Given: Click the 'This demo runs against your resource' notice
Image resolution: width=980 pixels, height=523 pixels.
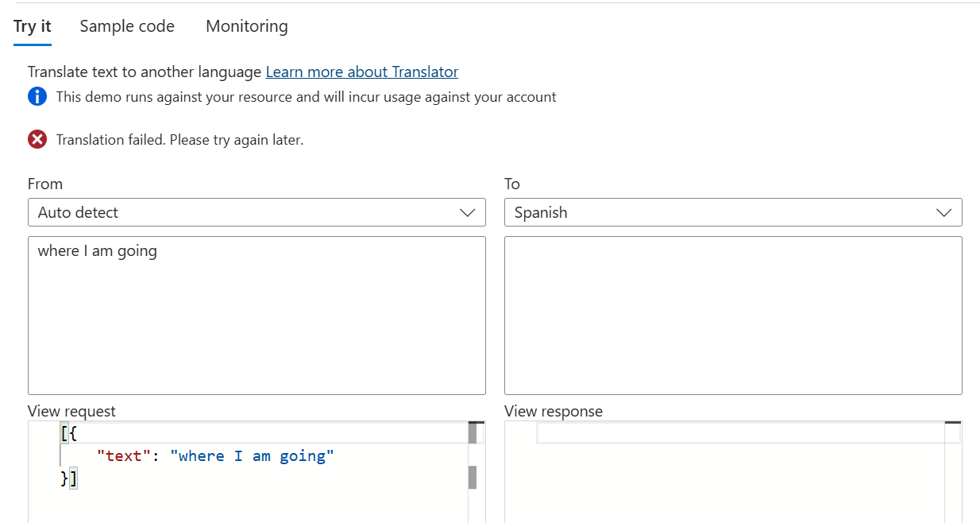Looking at the screenshot, I should click(307, 97).
